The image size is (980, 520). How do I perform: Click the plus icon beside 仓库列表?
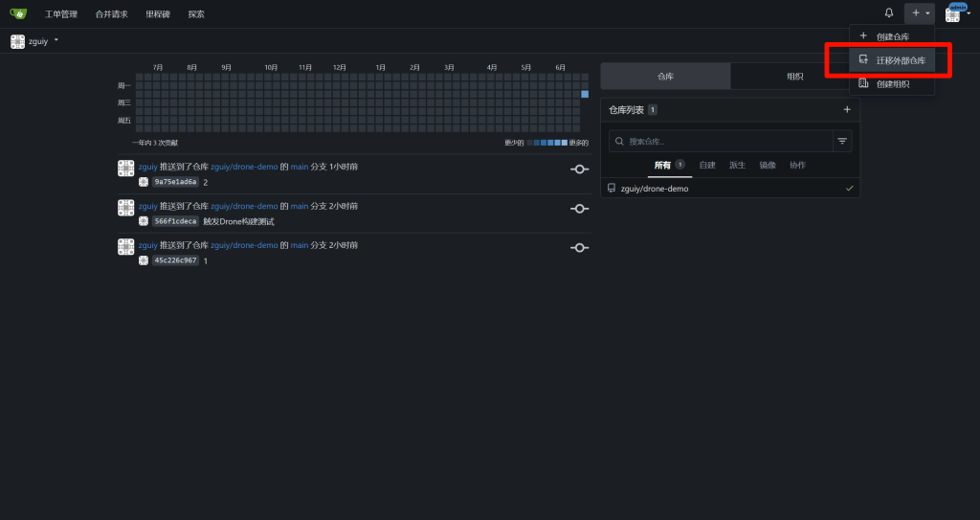pyautogui.click(x=846, y=110)
